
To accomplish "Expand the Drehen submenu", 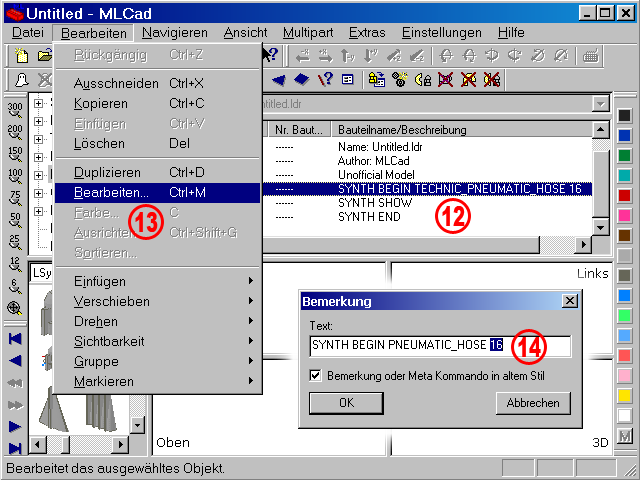I will coord(157,321).
